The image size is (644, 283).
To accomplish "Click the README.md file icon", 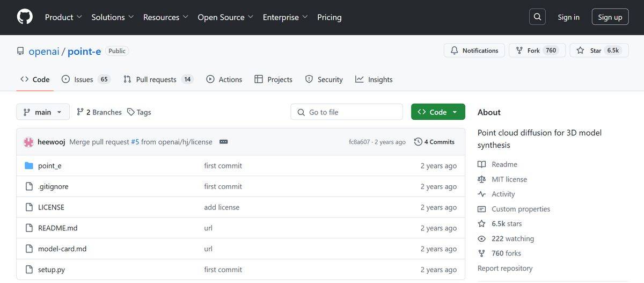I will pyautogui.click(x=29, y=228).
